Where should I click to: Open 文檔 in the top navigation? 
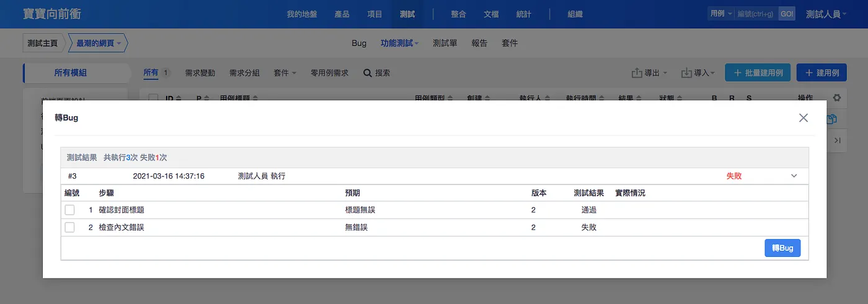coord(491,14)
